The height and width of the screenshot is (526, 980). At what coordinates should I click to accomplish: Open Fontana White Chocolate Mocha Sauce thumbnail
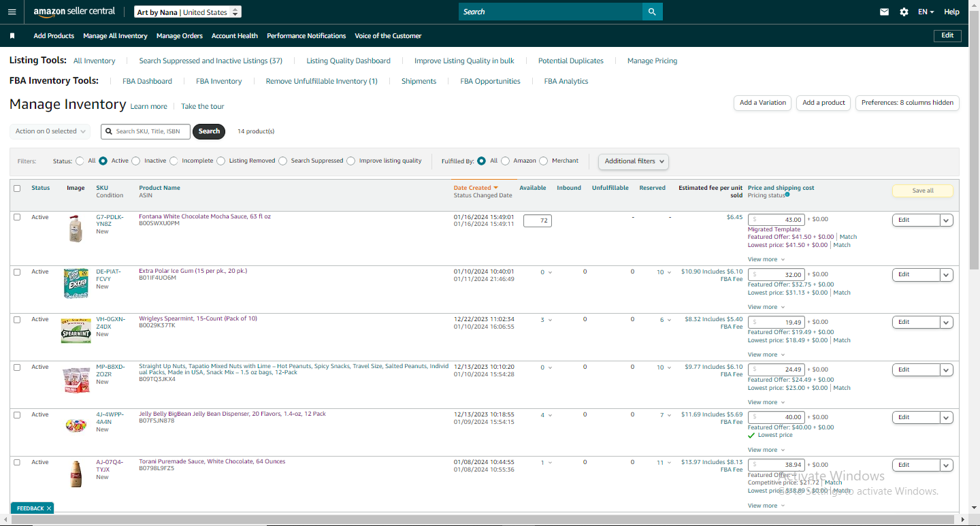75,228
